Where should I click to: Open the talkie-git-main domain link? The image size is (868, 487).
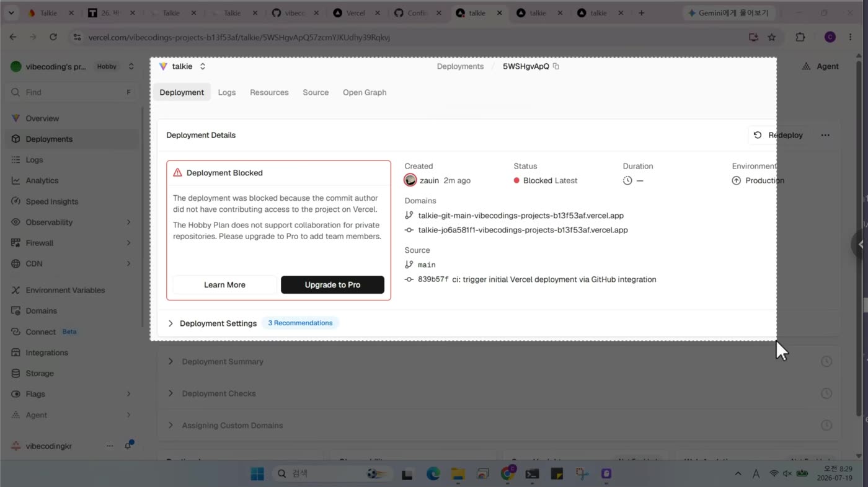(521, 216)
